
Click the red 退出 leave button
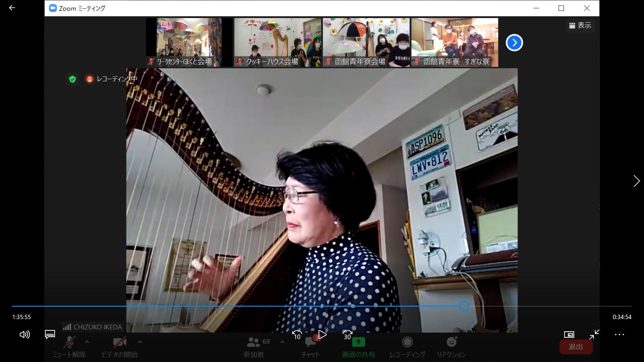576,347
